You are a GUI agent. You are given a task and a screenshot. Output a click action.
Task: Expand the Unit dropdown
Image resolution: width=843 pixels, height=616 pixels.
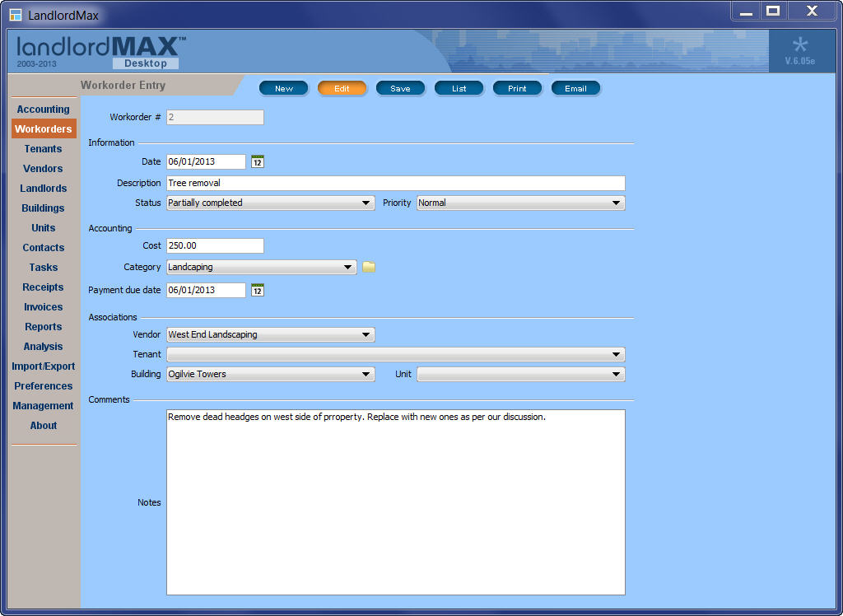point(521,374)
